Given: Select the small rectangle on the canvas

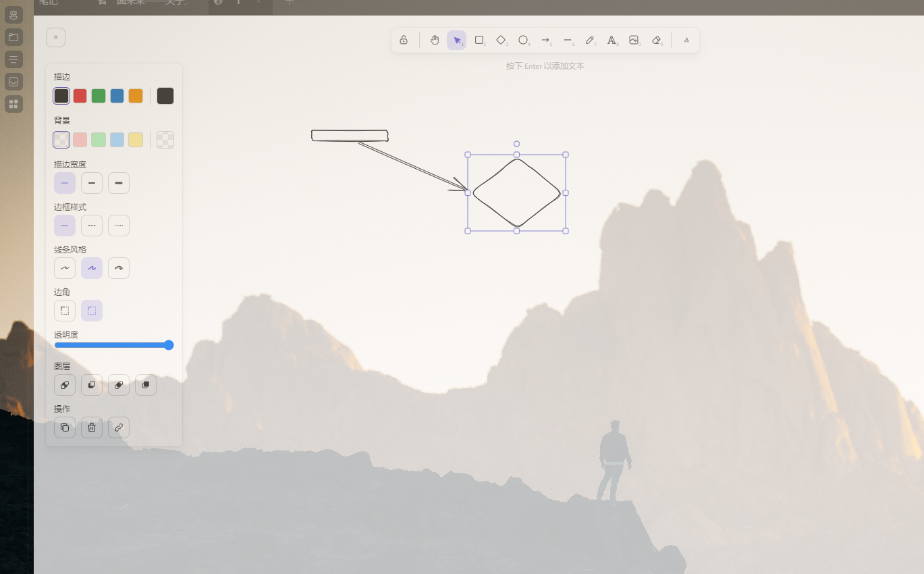Looking at the screenshot, I should 350,136.
